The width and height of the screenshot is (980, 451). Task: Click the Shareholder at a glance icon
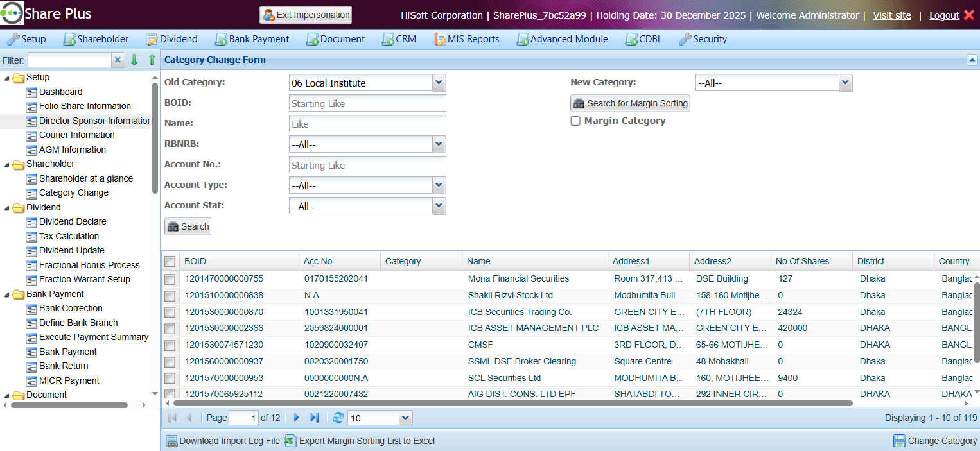click(x=31, y=179)
